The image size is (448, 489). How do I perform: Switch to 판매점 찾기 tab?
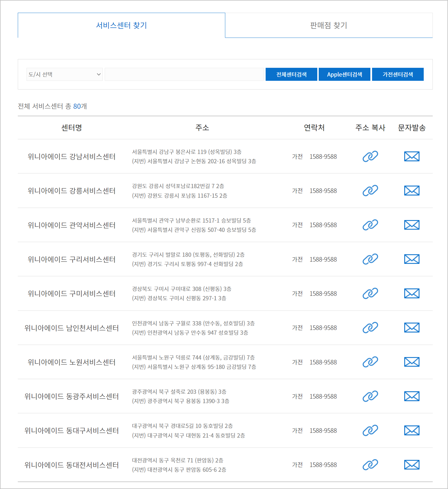[329, 25]
